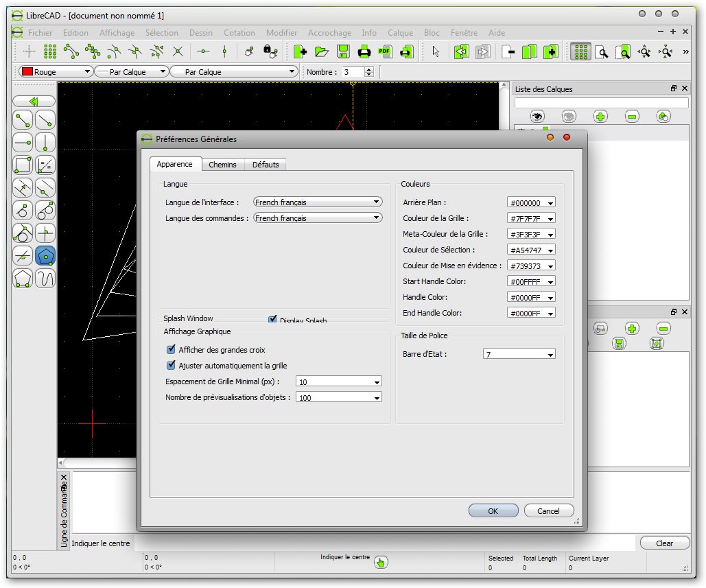Open the Défauts tab
The width and height of the screenshot is (706, 588).
(x=266, y=165)
